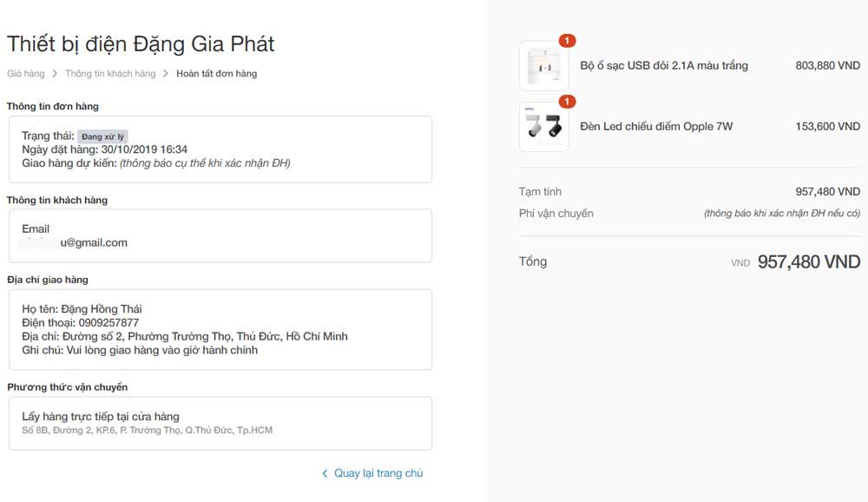Click quantity badge on USB charger item

tap(567, 41)
